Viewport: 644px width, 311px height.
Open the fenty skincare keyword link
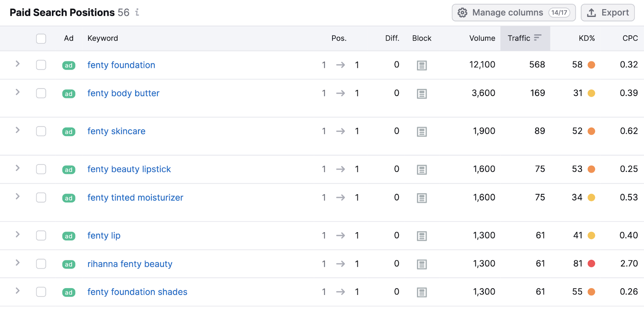click(x=116, y=131)
